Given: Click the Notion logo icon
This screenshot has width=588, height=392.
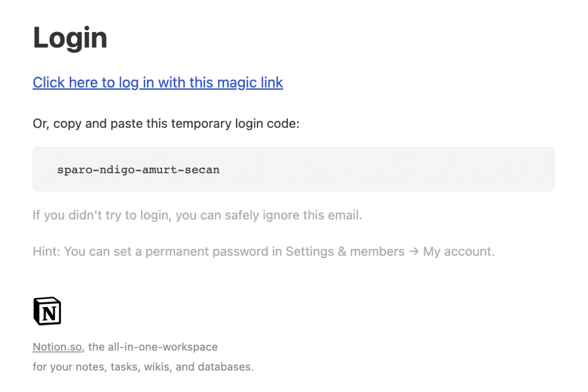Looking at the screenshot, I should pos(47,311).
